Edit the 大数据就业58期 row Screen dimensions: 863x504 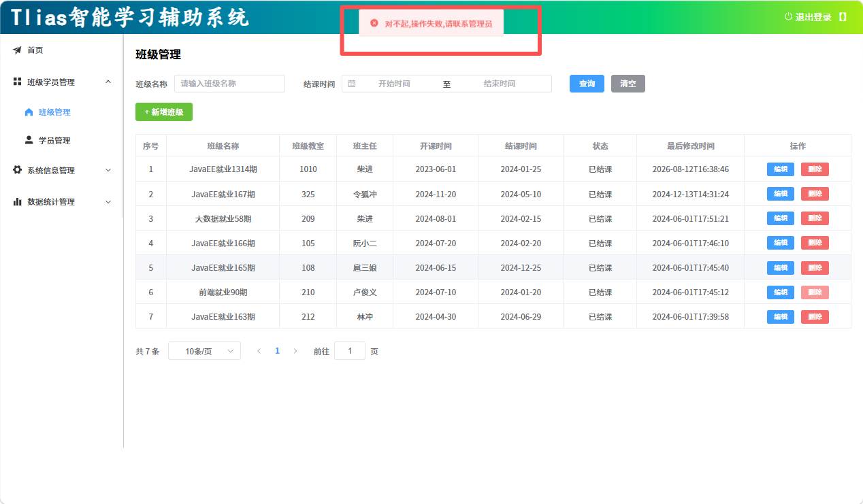pyautogui.click(x=781, y=218)
